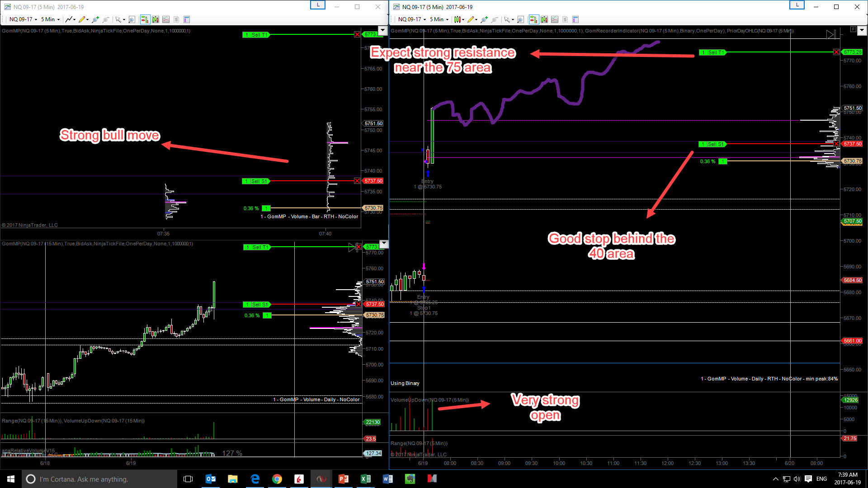This screenshot has height=488, width=868.
Task: Open Indicators icon in right chart window
Action: click(544, 19)
